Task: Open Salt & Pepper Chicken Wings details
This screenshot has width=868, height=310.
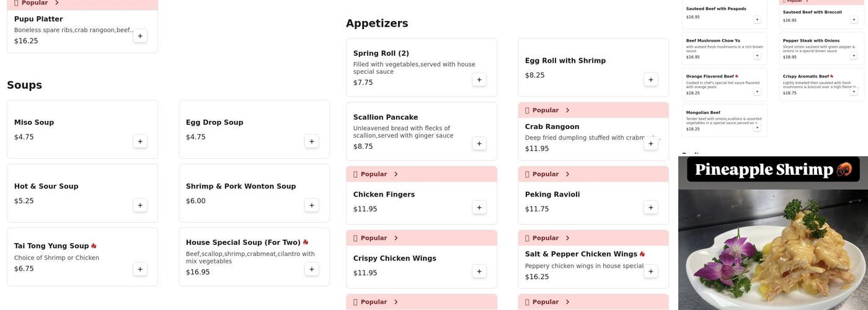Action: 581,254
